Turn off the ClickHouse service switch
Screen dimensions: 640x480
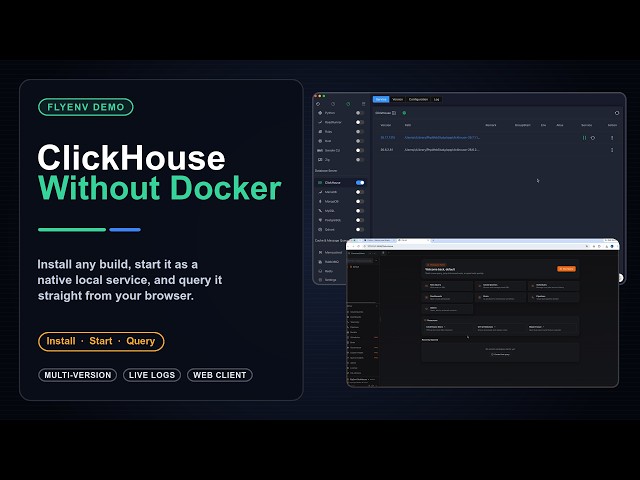pos(360,182)
